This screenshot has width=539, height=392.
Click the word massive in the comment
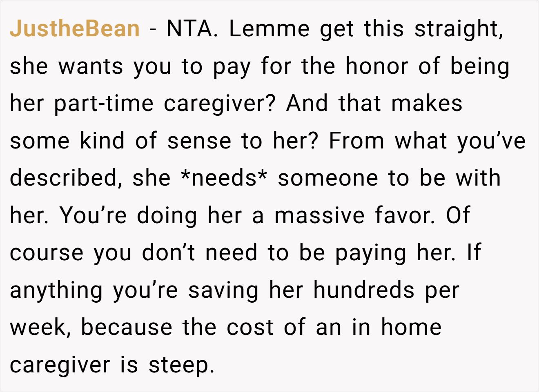pyautogui.click(x=319, y=215)
